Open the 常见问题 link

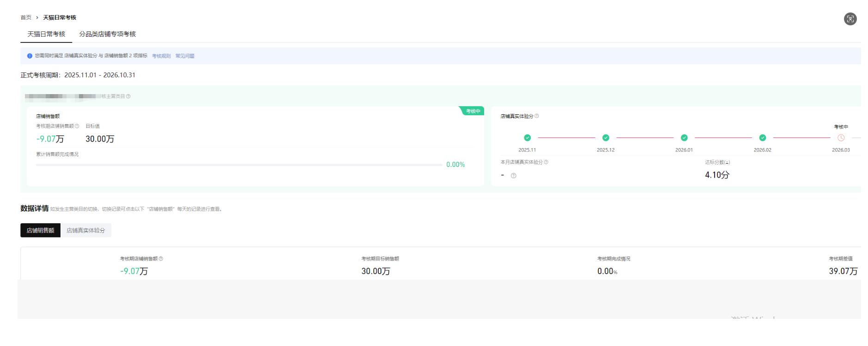(185, 56)
